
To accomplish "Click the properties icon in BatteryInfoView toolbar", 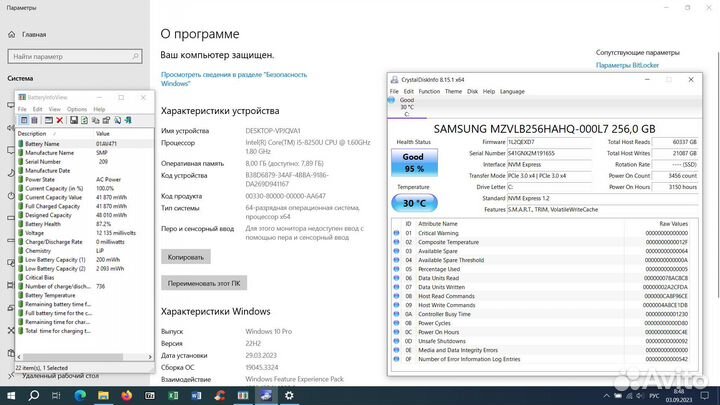I will [107, 120].
